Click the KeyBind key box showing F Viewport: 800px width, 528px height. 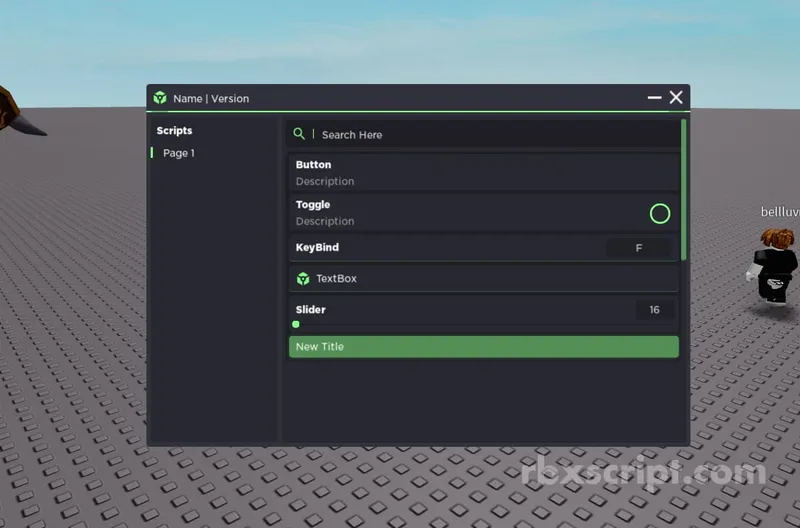click(639, 248)
